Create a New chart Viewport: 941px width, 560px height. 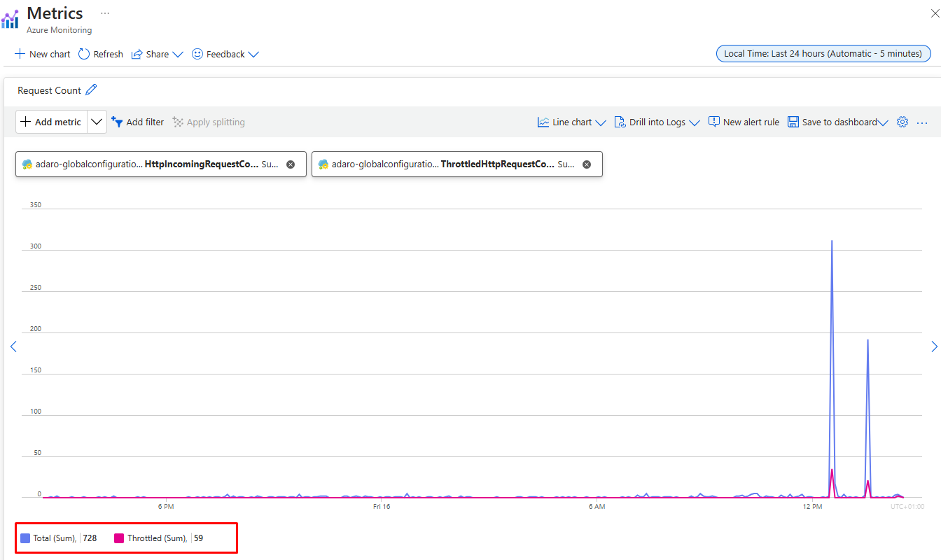(x=43, y=54)
